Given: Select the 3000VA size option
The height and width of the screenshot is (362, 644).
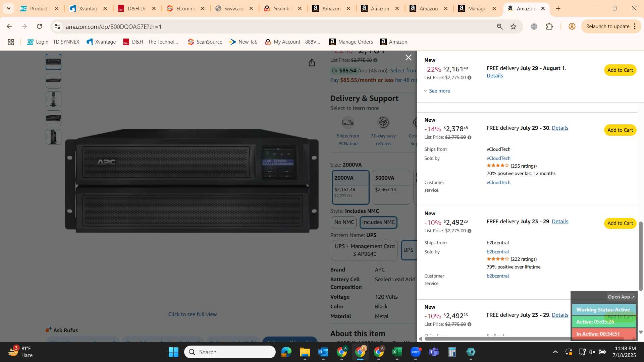Looking at the screenshot, I should pos(391,187).
